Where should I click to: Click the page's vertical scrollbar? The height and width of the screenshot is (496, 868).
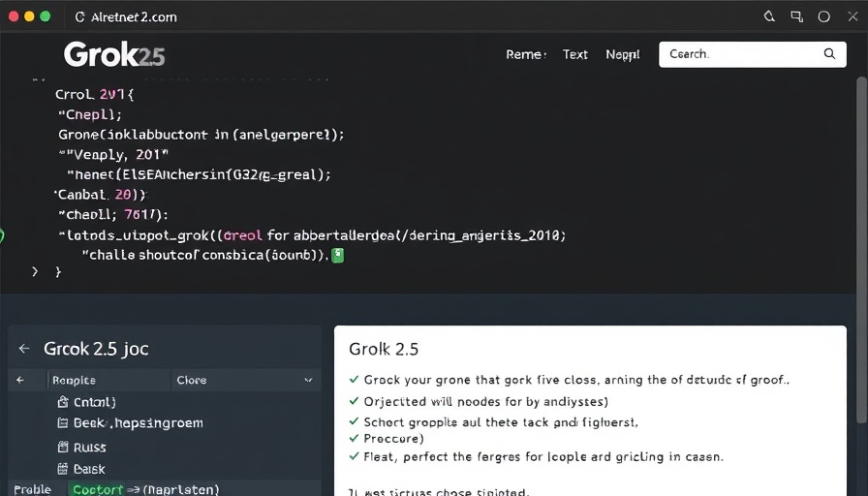(861, 249)
